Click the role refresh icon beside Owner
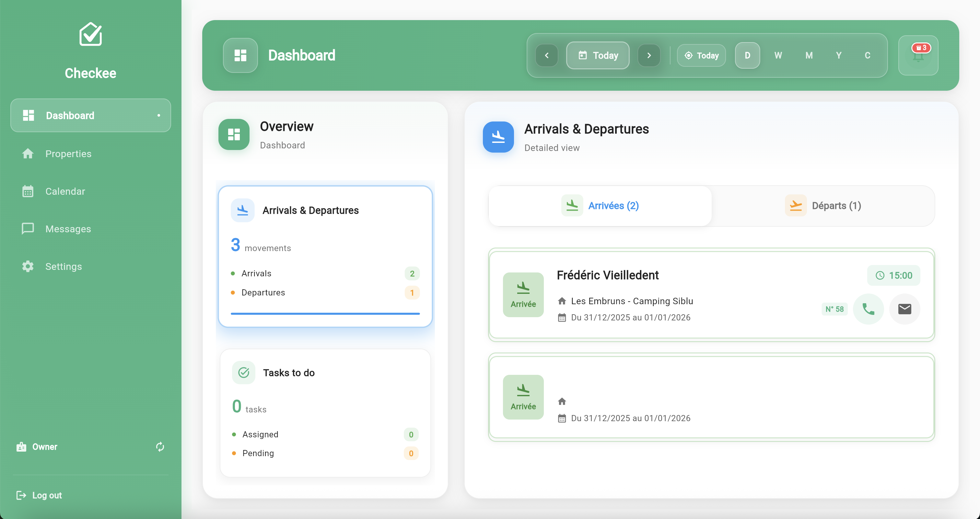The width and height of the screenshot is (980, 519). pos(160,447)
